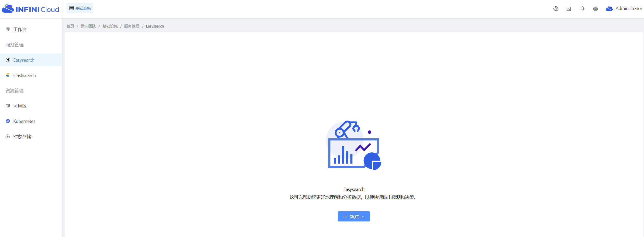The image size is (644, 237).
Task: Select Easysearch in the sidebar
Action: coord(31,60)
